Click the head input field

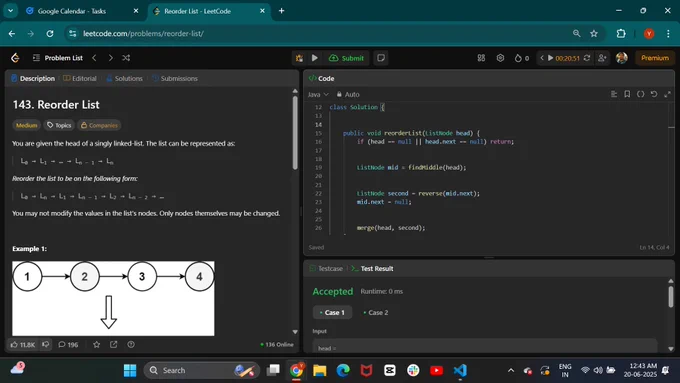[x=484, y=347]
